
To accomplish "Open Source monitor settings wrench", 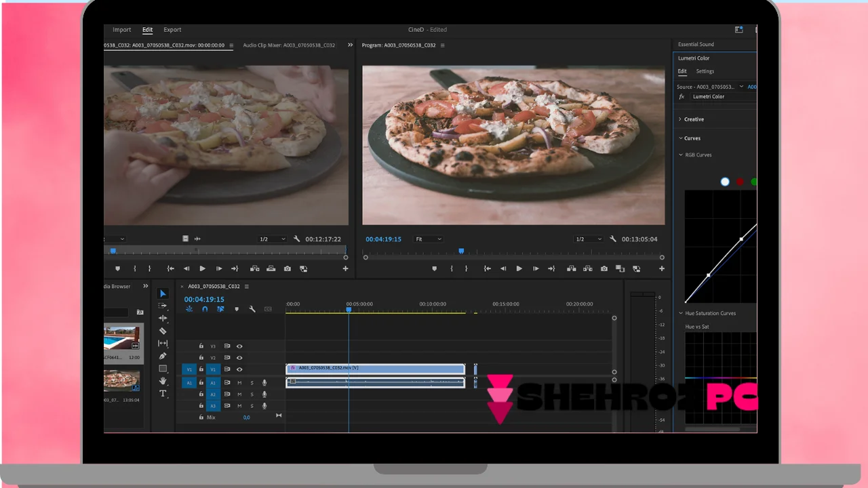I will (296, 239).
